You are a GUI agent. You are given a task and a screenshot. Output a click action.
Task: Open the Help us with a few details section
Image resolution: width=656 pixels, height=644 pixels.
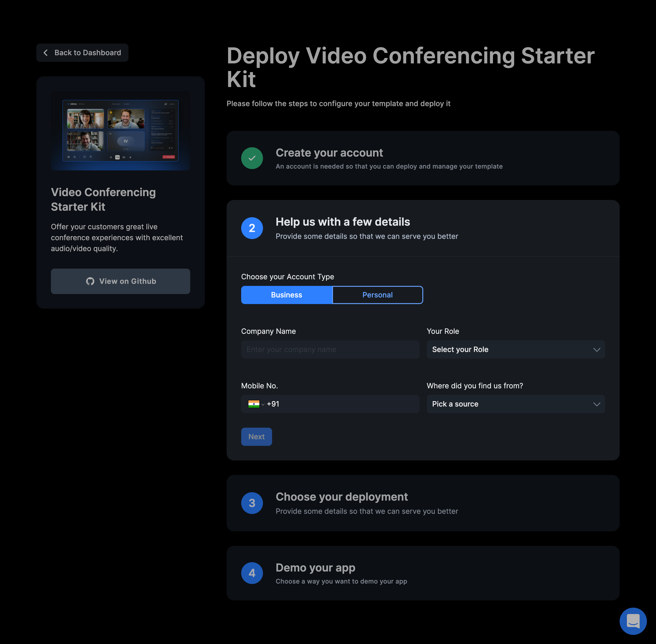pyautogui.click(x=343, y=222)
